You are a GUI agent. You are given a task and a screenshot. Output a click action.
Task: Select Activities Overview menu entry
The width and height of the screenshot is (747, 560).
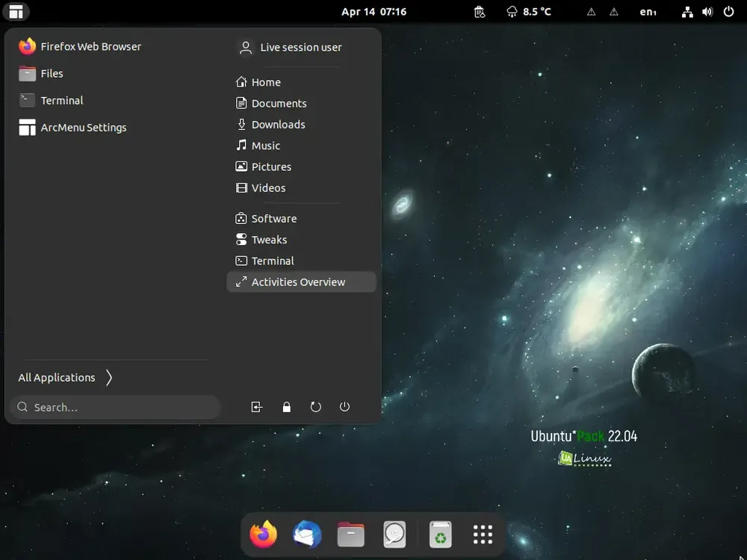pos(302,282)
